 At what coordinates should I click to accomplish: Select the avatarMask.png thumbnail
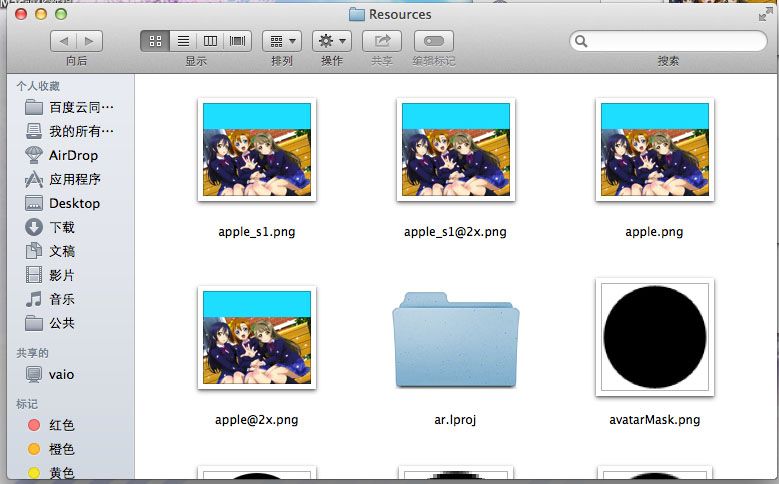pos(653,336)
